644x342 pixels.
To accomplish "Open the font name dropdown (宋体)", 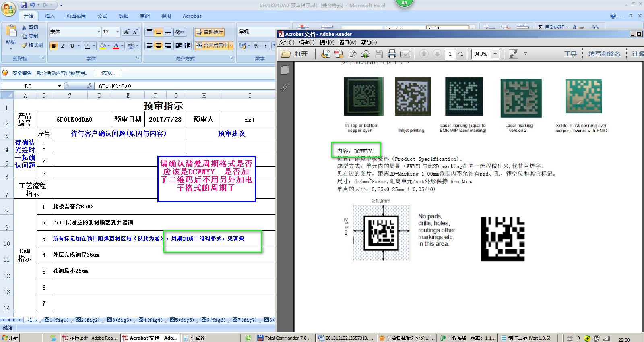I will (x=99, y=32).
